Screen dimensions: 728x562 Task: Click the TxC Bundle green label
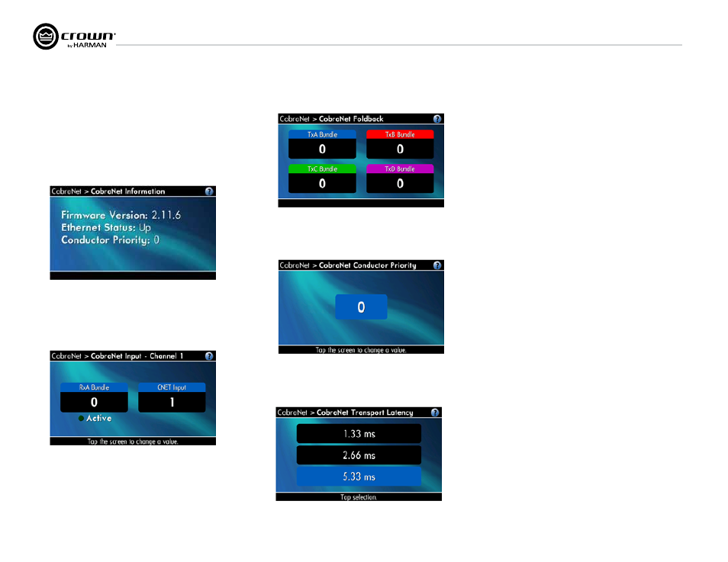322,169
